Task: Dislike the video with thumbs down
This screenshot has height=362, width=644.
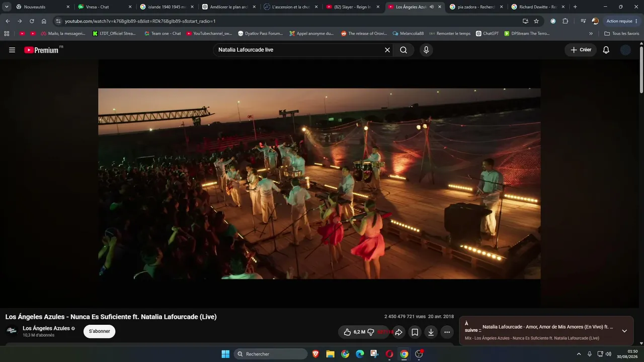Action: pos(371,332)
